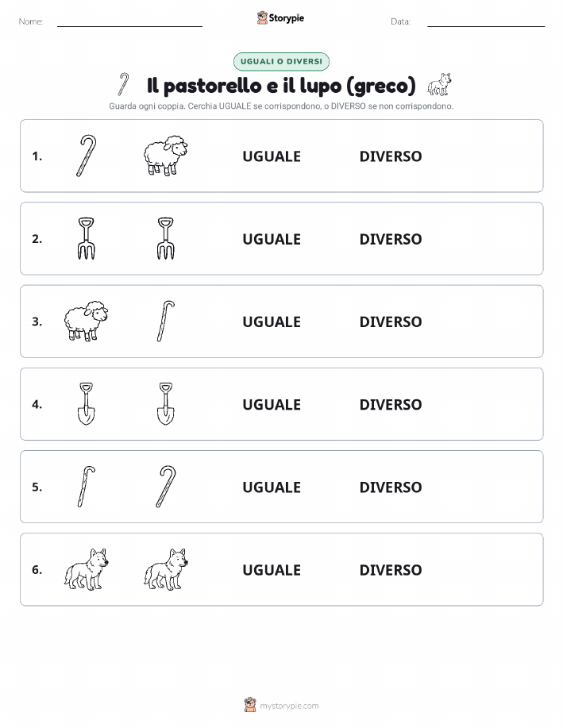This screenshot has width=563, height=728.
Task: Select DIVERSO for row 1
Action: (391, 156)
